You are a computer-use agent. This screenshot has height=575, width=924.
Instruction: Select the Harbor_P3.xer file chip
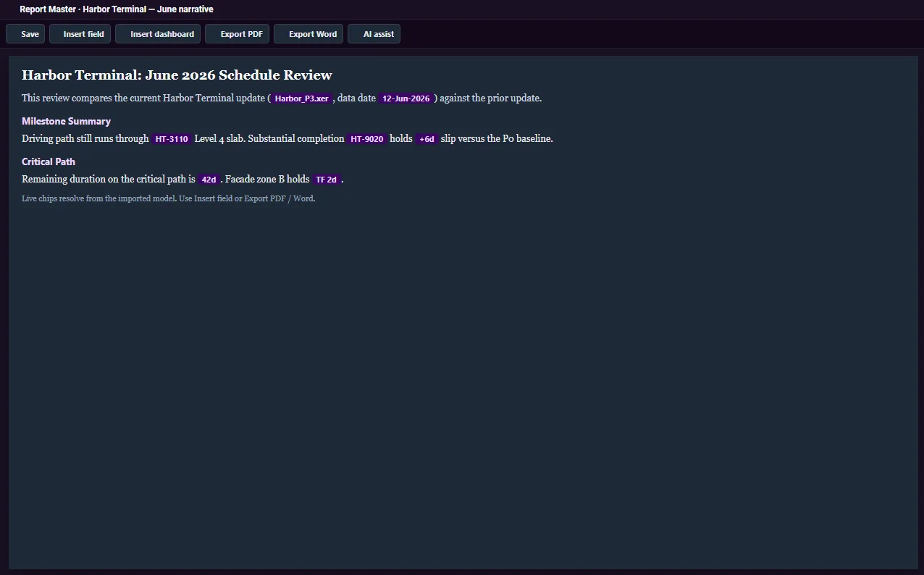(x=301, y=98)
